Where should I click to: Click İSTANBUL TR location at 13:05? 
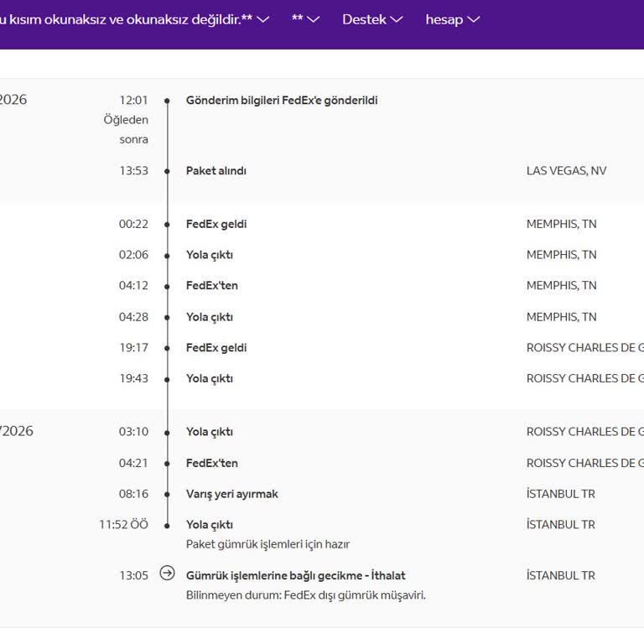[561, 576]
